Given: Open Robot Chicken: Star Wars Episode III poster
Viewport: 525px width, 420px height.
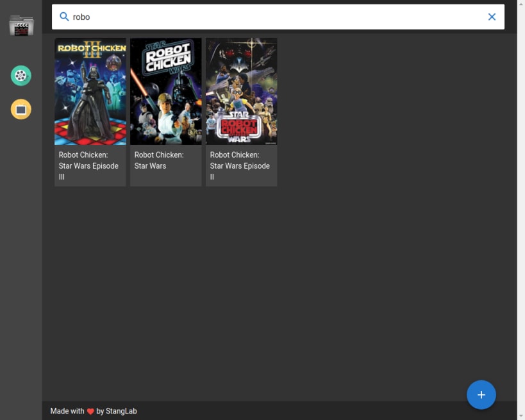Looking at the screenshot, I should pyautogui.click(x=90, y=92).
